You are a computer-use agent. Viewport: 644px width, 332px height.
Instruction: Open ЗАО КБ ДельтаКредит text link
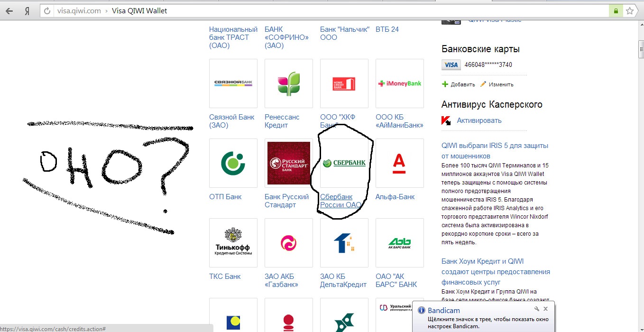343,281
